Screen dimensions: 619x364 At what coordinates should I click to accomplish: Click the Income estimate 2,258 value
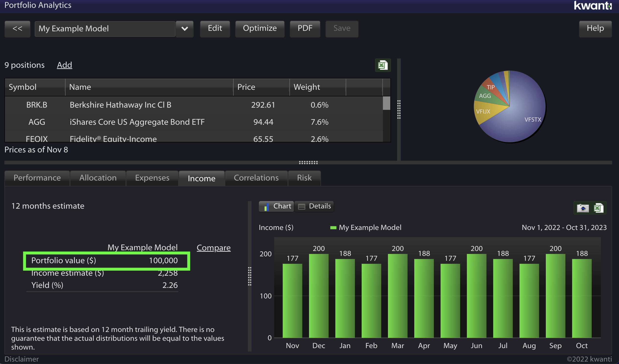168,273
